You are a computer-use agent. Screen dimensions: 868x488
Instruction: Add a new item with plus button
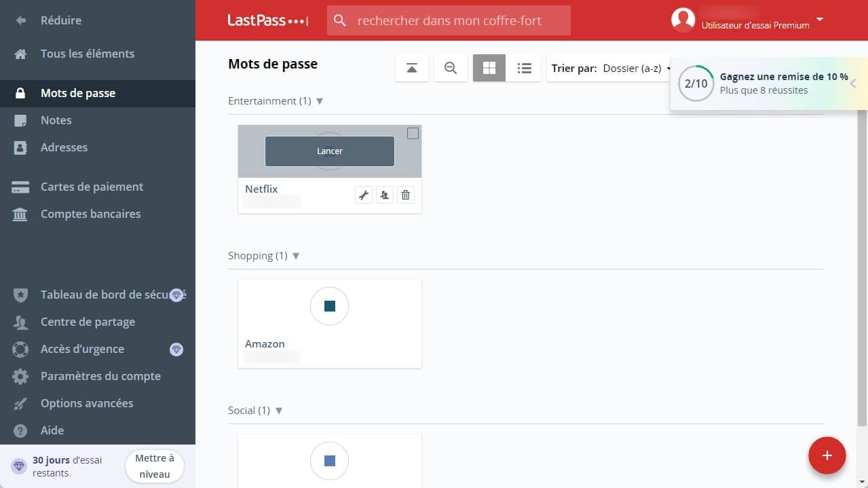[827, 455]
